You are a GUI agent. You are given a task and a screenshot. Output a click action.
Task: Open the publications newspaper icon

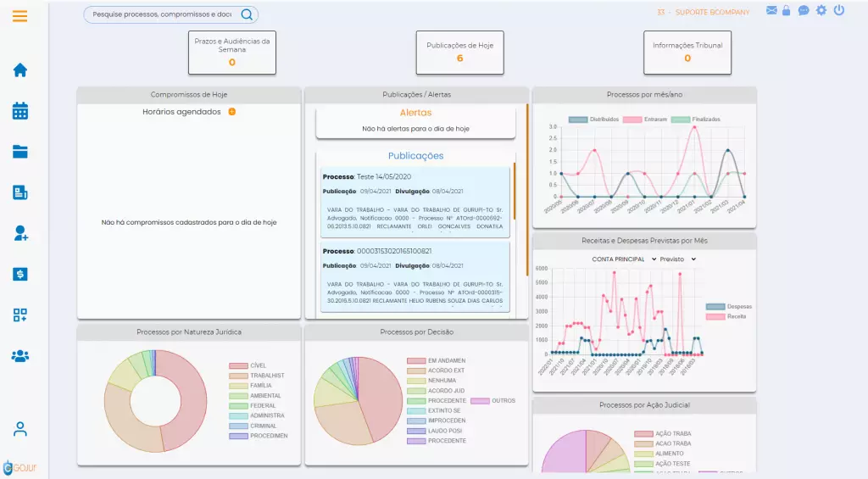point(20,192)
